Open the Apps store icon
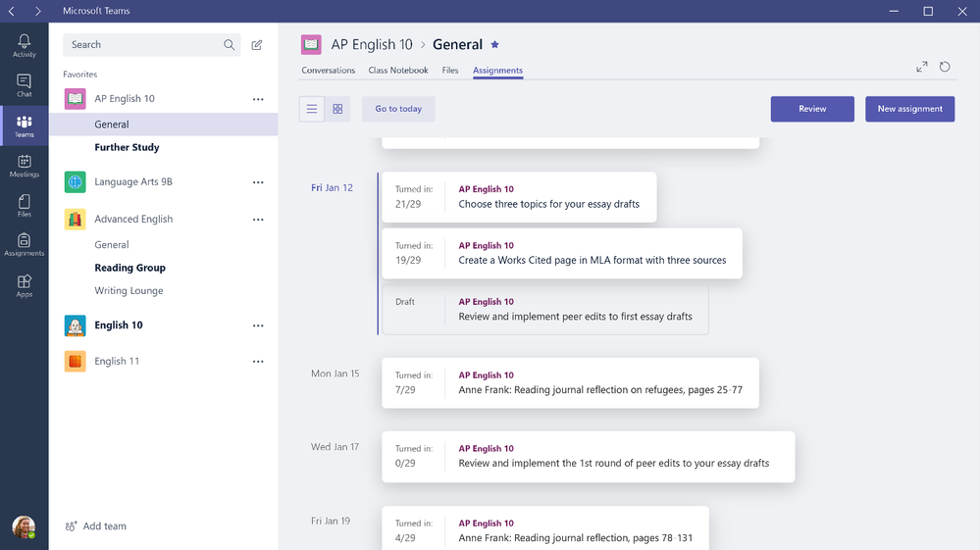Image resolution: width=980 pixels, height=550 pixels. (x=24, y=286)
